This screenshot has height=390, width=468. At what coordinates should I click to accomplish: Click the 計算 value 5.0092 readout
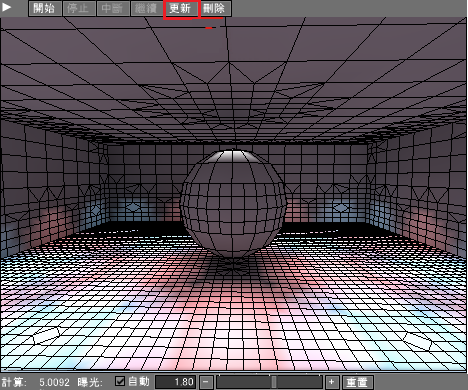[54, 382]
